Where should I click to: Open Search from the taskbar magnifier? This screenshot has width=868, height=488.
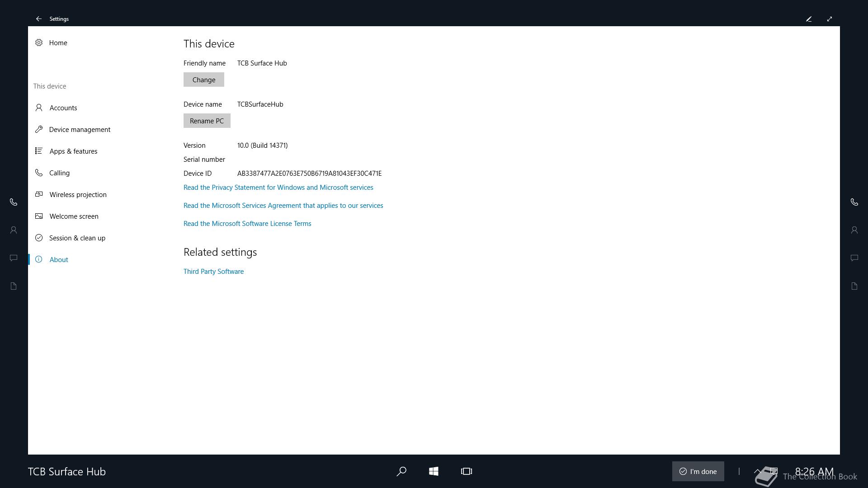401,471
